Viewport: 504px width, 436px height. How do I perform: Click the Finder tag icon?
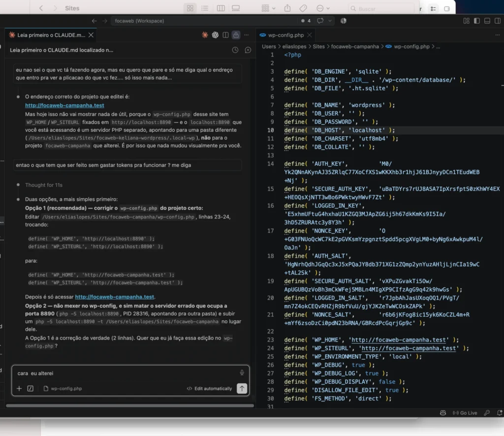[x=303, y=8]
